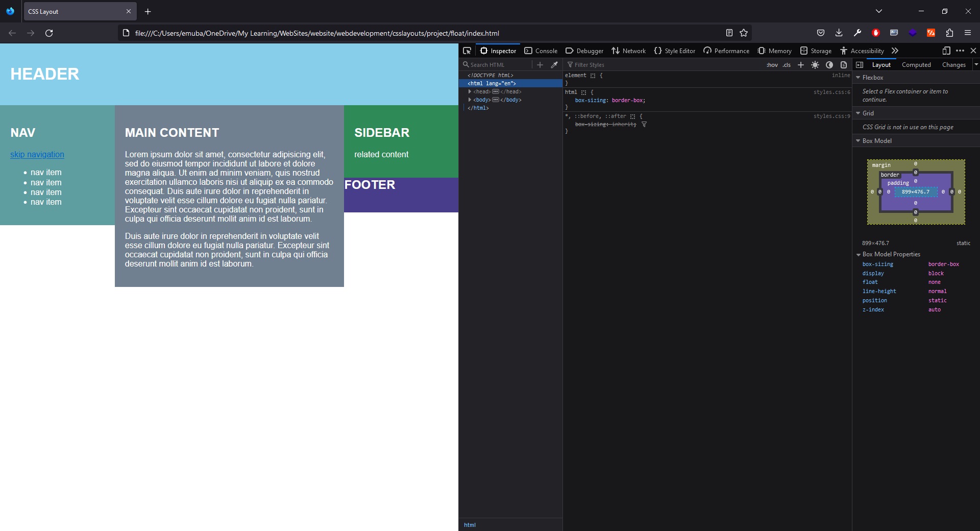Toggle light color scheme simulation
The height and width of the screenshot is (531, 980).
pyautogui.click(x=815, y=65)
